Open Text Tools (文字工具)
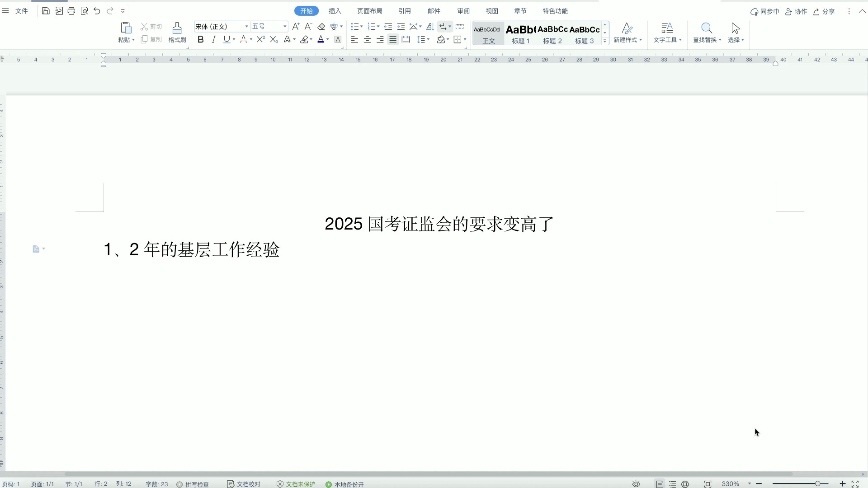The height and width of the screenshot is (488, 868). [667, 33]
